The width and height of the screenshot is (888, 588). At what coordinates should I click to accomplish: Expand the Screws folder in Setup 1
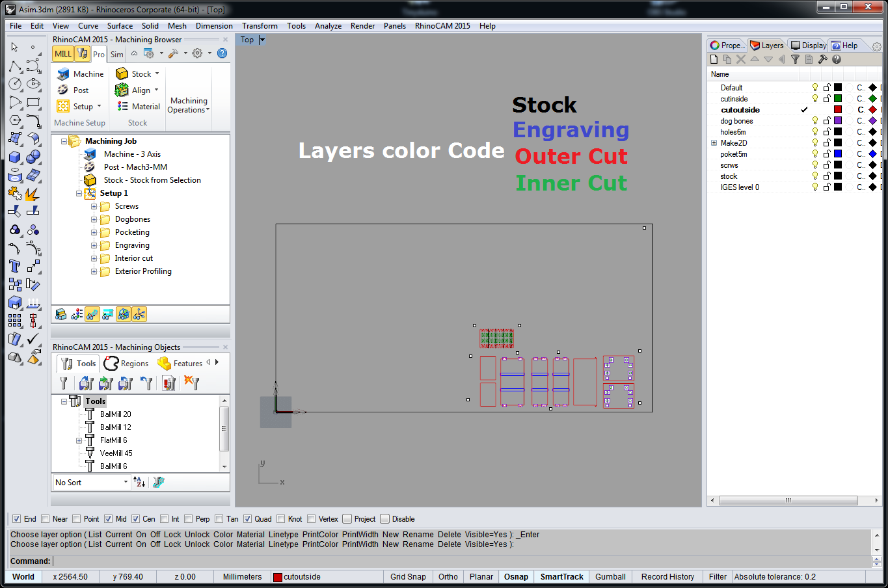pyautogui.click(x=94, y=207)
